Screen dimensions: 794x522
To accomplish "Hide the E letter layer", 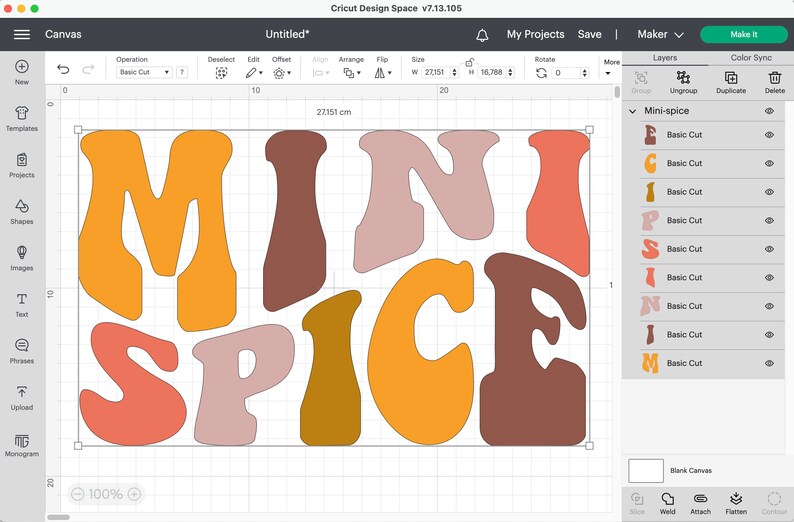I will pos(769,135).
